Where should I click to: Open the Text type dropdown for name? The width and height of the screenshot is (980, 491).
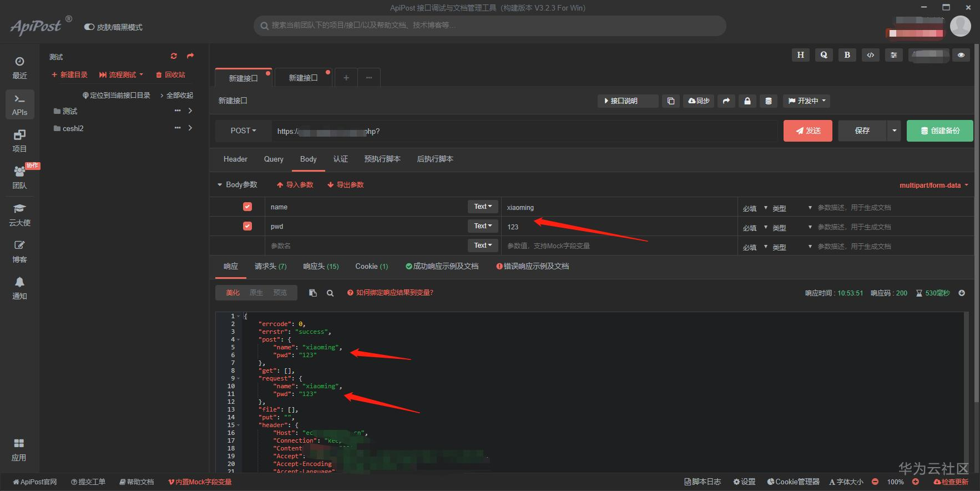tap(483, 207)
